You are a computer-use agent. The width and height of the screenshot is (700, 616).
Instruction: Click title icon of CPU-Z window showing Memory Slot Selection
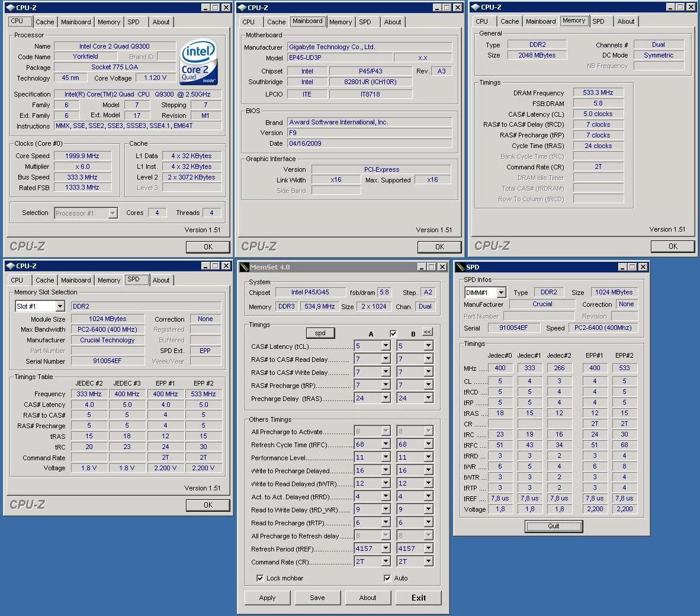point(10,266)
